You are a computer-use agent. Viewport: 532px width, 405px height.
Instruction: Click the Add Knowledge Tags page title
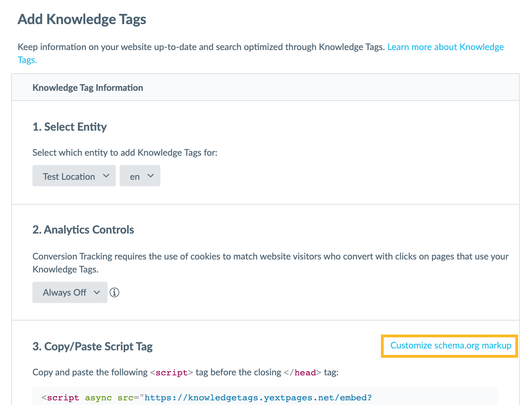click(82, 19)
